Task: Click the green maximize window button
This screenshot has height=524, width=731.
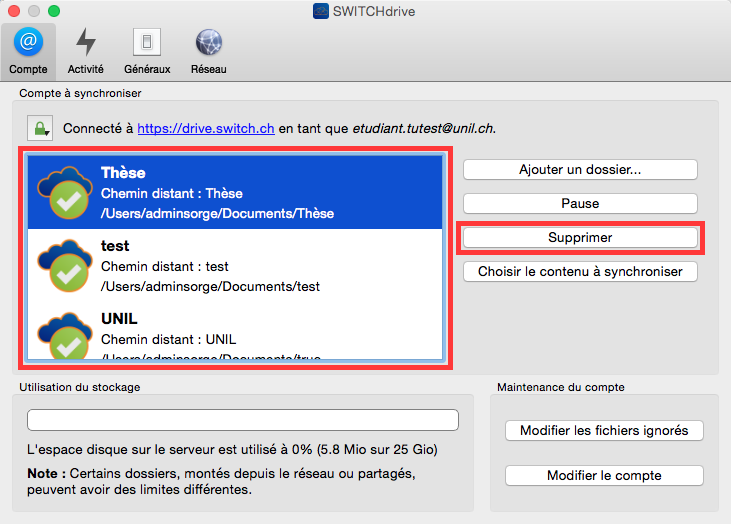Action: [x=54, y=11]
